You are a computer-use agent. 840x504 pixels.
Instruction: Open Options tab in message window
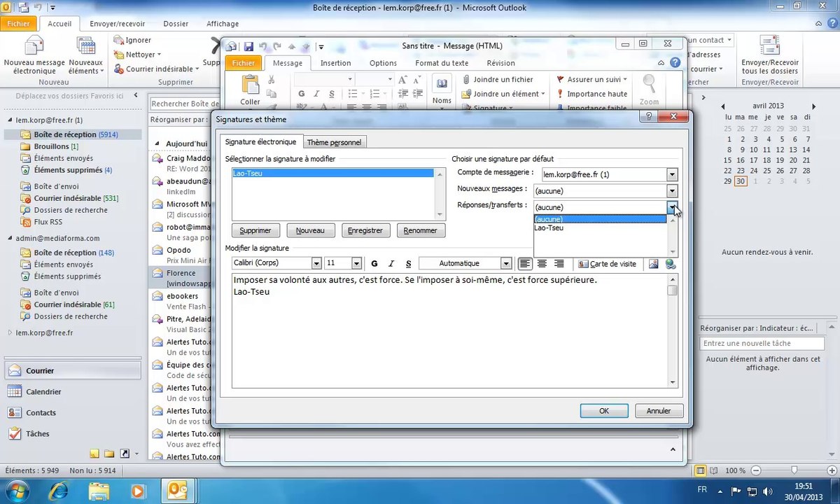[x=384, y=63]
